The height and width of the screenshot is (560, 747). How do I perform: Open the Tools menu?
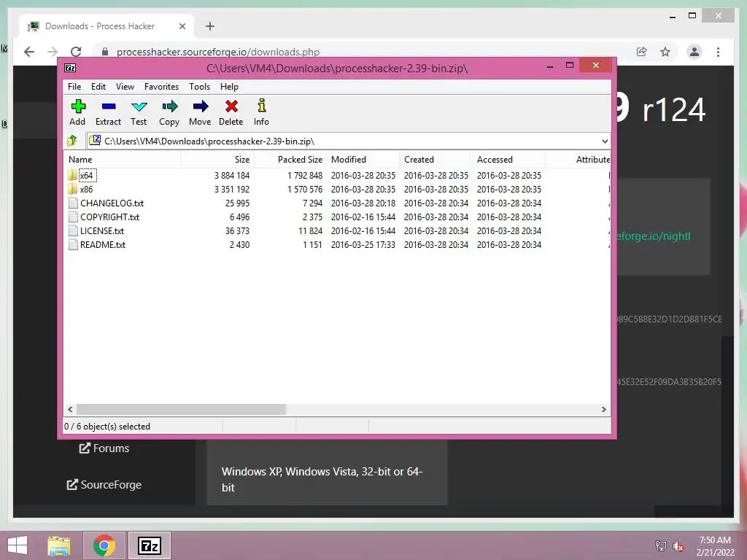tap(199, 87)
